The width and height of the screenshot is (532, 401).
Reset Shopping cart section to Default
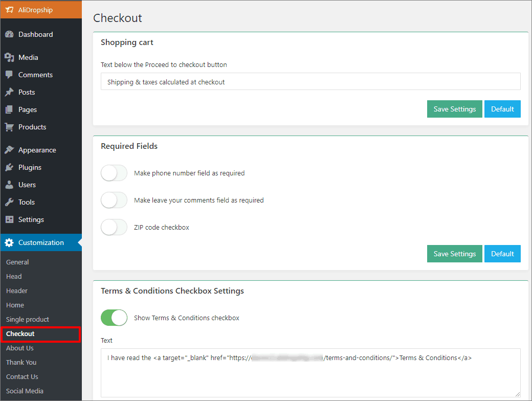[502, 109]
